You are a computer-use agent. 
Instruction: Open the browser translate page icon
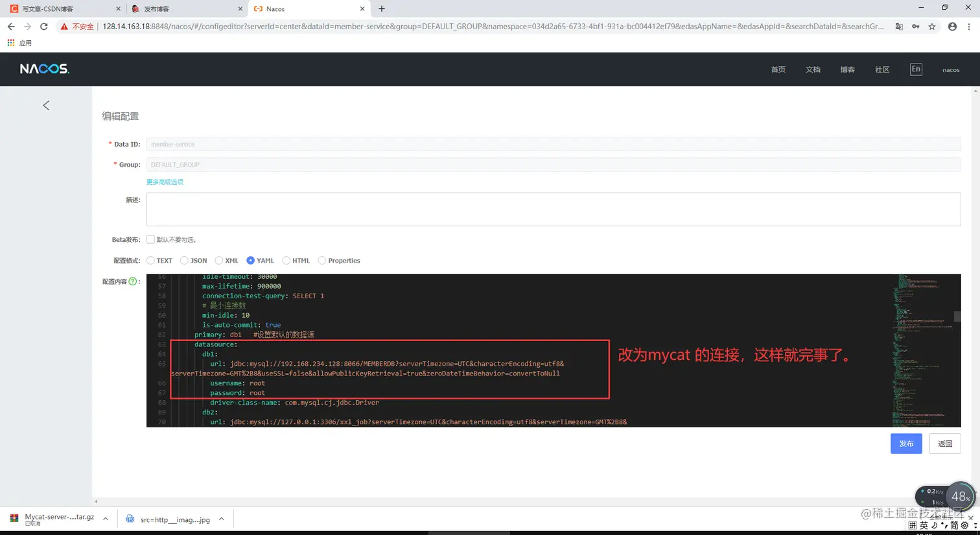tap(899, 27)
